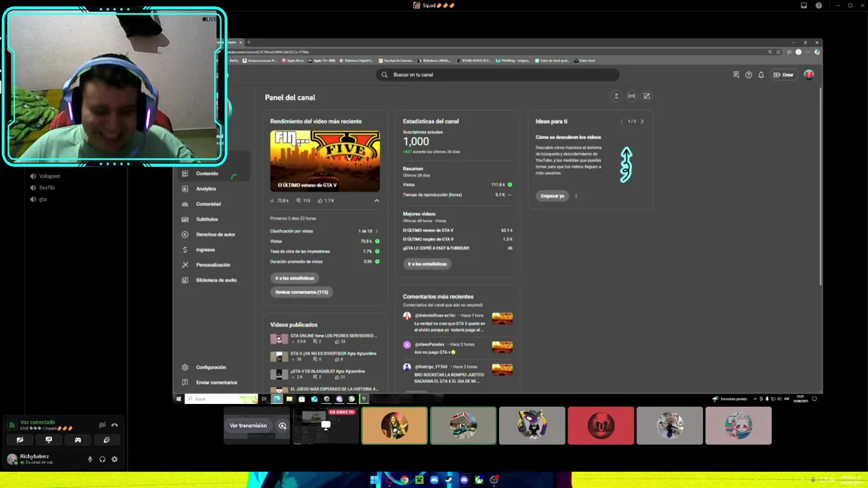
Task: Click Discord share screen button
Action: tap(49, 440)
